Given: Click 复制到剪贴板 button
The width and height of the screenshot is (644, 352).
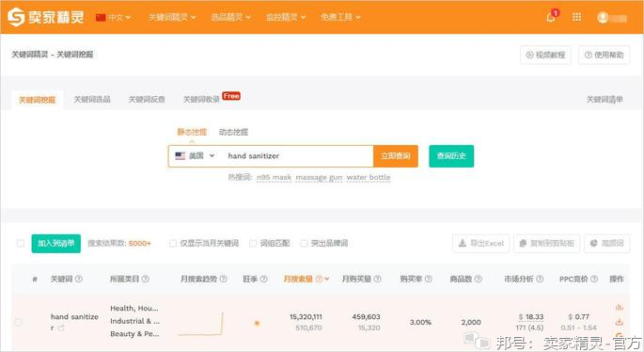Looking at the screenshot, I should point(547,244).
